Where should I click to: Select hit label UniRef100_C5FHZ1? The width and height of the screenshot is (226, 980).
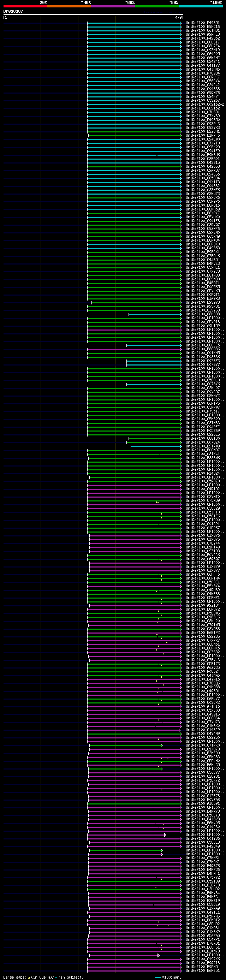[203, 598]
